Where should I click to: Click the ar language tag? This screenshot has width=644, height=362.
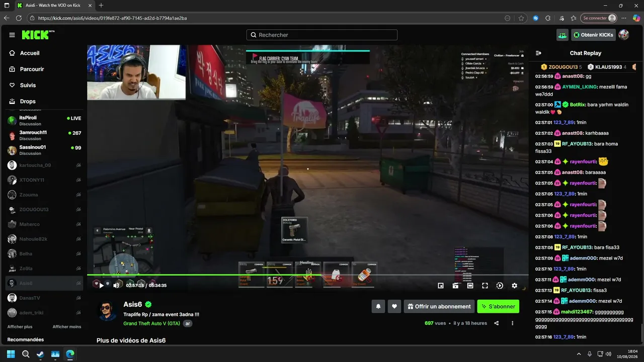coord(188,323)
